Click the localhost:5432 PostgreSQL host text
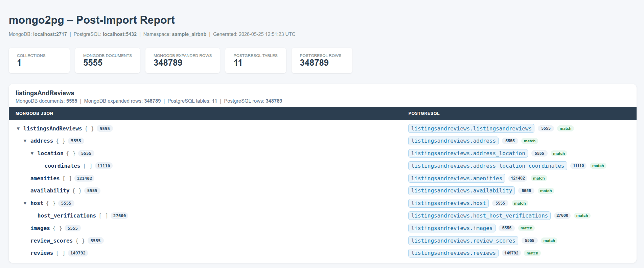 [120, 34]
